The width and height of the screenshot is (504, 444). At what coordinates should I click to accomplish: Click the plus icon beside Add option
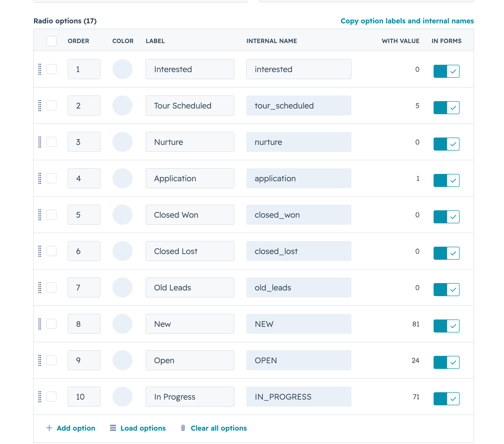(49, 428)
